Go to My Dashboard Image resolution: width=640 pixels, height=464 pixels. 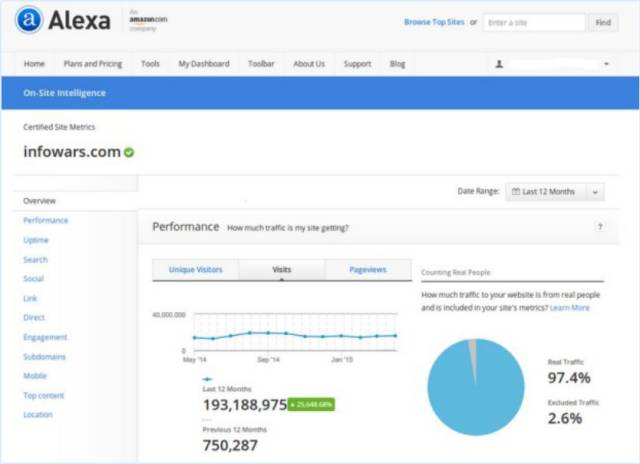(x=204, y=64)
